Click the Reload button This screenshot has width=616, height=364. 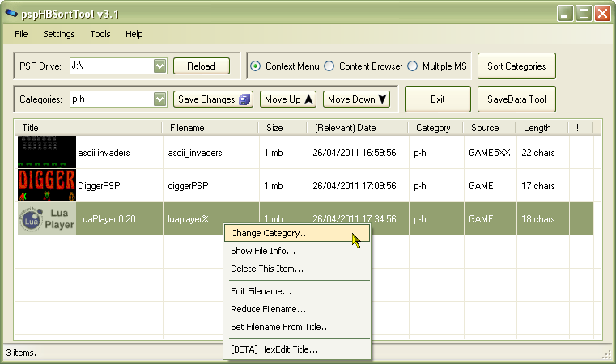(201, 66)
